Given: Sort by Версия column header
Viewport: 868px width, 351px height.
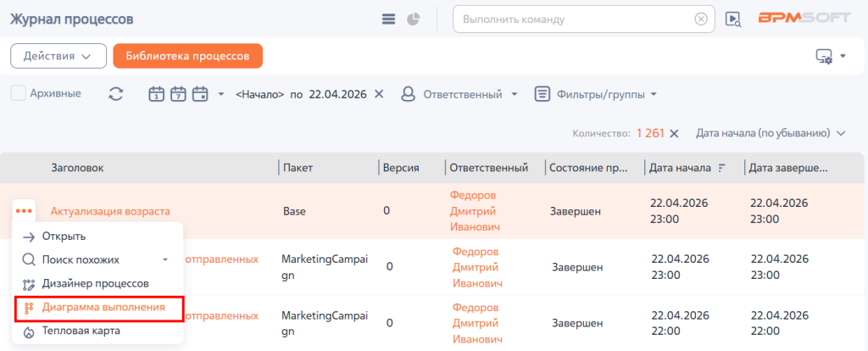Looking at the screenshot, I should pyautogui.click(x=401, y=168).
